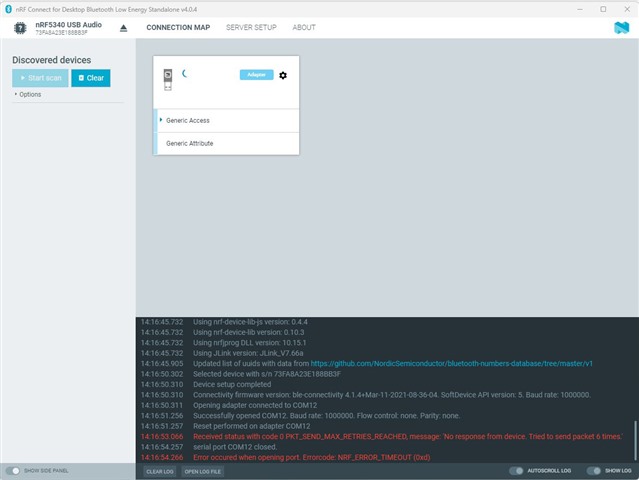639x480 pixels.
Task: Clear the discovered devices list
Action: (91, 78)
